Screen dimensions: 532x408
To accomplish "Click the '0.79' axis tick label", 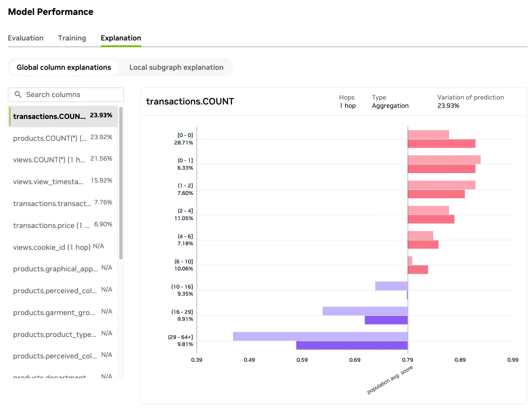I will click(407, 360).
